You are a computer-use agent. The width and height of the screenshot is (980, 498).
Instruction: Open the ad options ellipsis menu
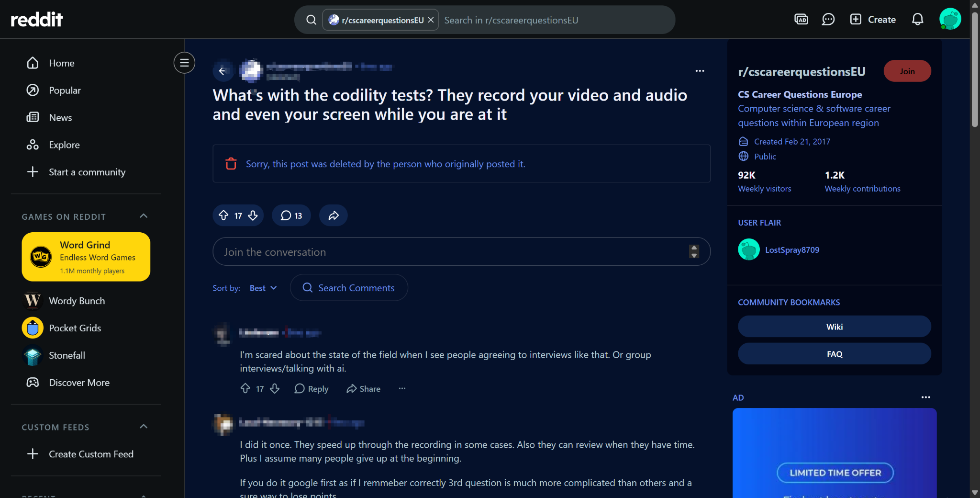click(x=926, y=397)
